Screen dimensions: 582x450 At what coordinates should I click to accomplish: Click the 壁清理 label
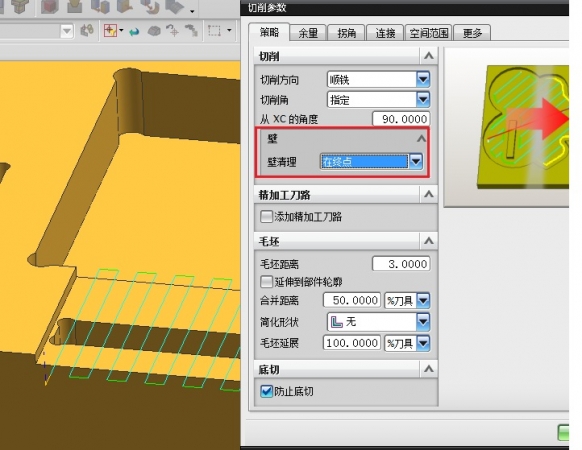pyautogui.click(x=282, y=162)
